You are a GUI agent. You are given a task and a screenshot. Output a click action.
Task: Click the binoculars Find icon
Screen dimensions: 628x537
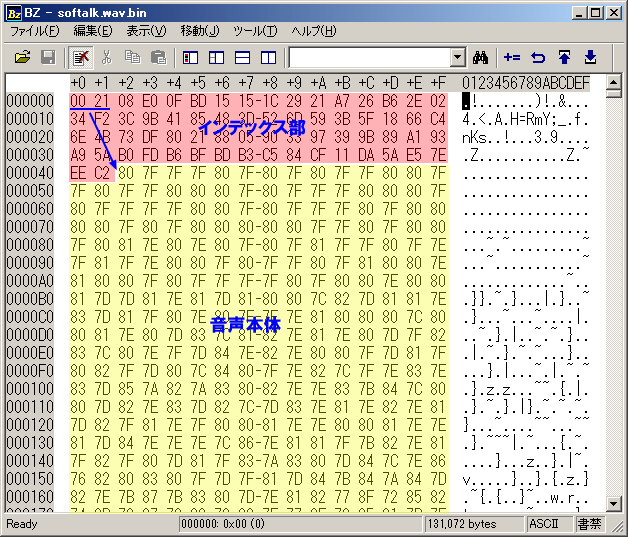pyautogui.click(x=482, y=58)
